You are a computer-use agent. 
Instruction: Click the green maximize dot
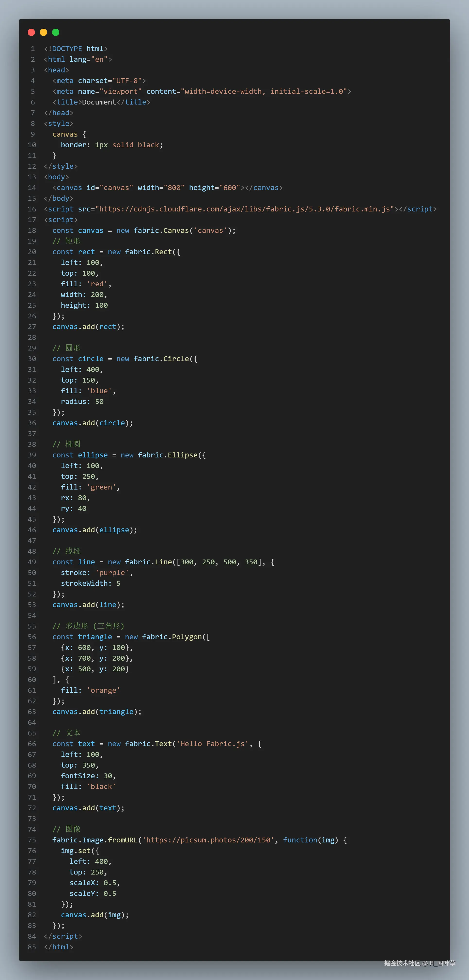pos(56,32)
